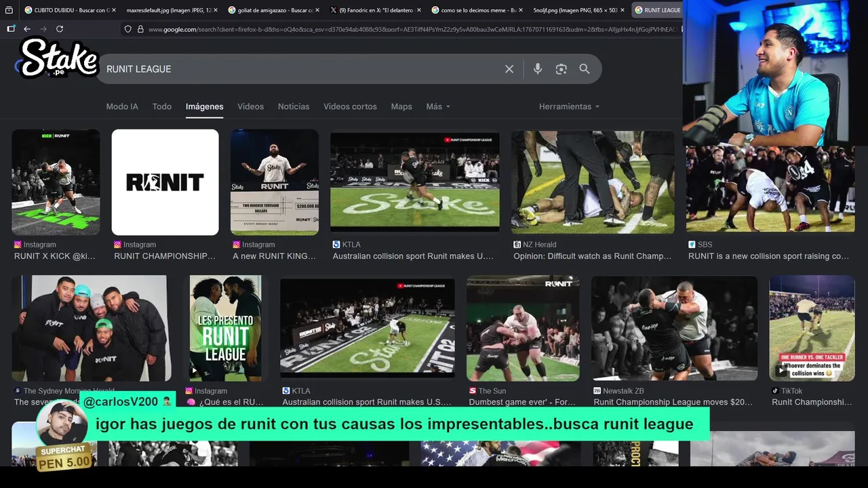Open Sydney Morning Herald group photo
The image size is (868, 488).
(x=92, y=328)
